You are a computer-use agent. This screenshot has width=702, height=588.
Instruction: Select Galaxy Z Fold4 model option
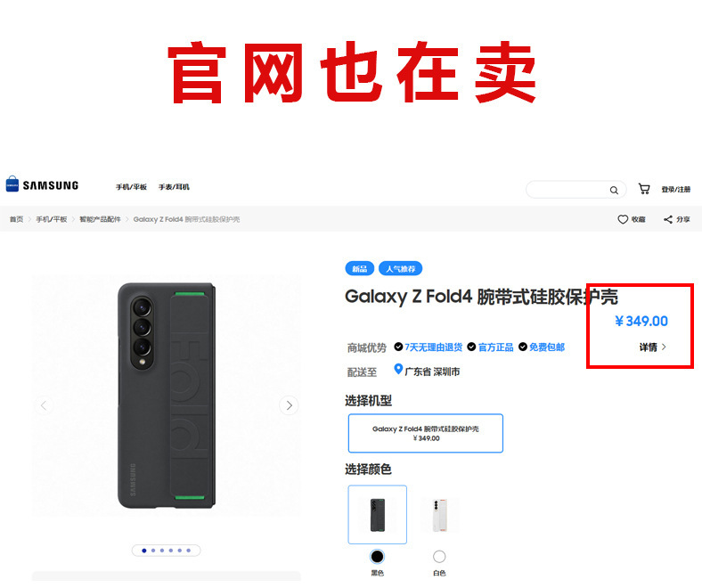425,433
